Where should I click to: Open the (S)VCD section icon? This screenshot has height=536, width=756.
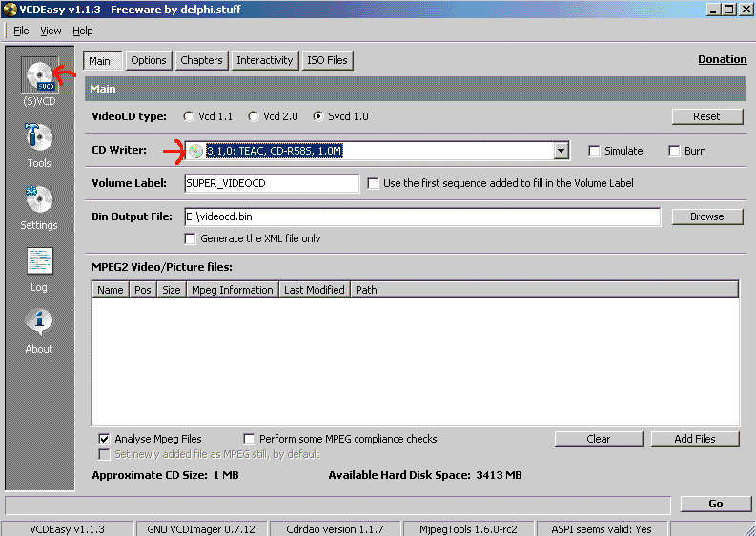40,76
